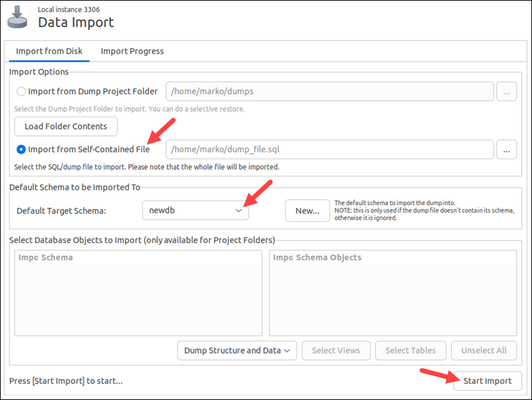
Task: Click the Local instance 3306 server icon
Action: tap(17, 18)
